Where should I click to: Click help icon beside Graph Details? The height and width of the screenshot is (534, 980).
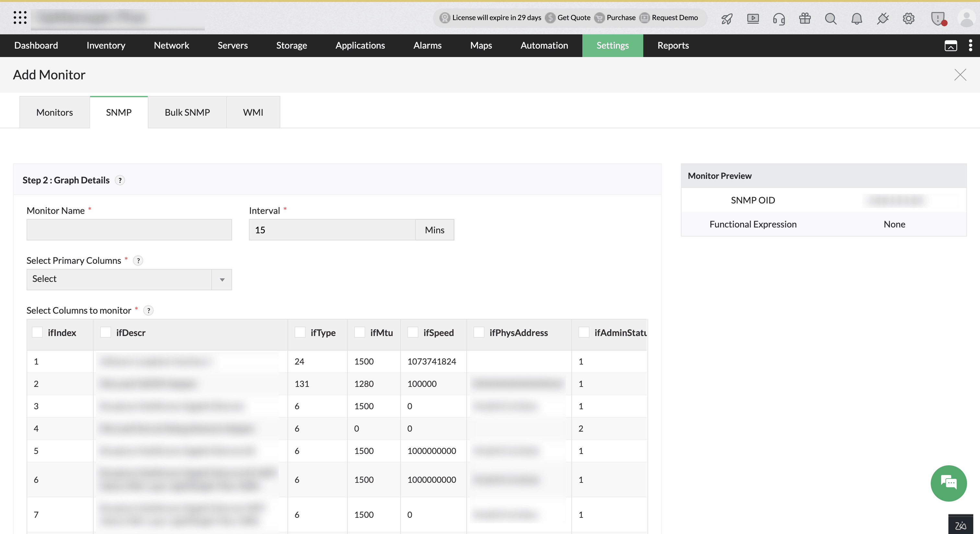(x=120, y=180)
